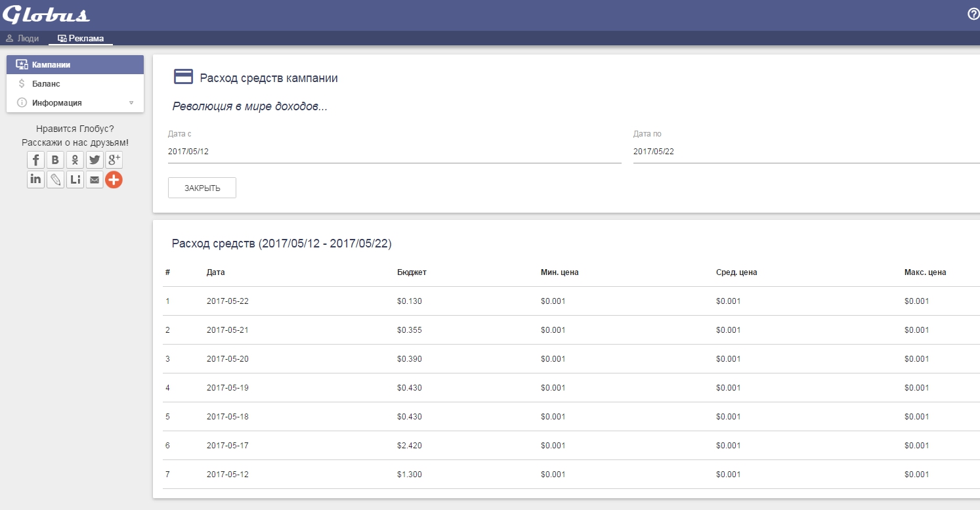Open help via the question mark icon
Screen dimensions: 980x510
(x=973, y=14)
